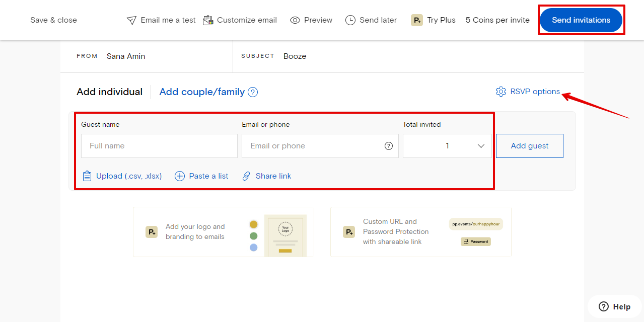Click the blue color dot on branding card
This screenshot has height=322, width=644.
click(x=254, y=248)
